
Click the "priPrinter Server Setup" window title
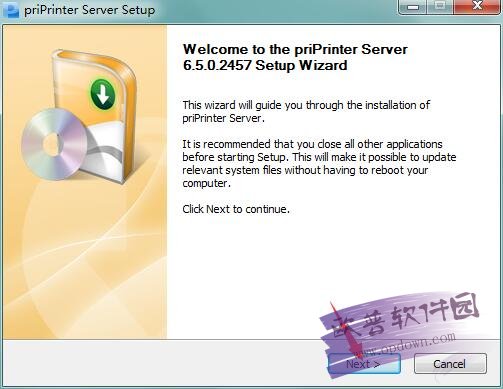90,10
